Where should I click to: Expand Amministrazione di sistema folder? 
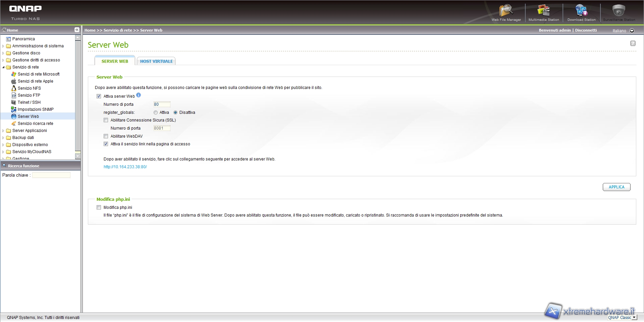3,46
